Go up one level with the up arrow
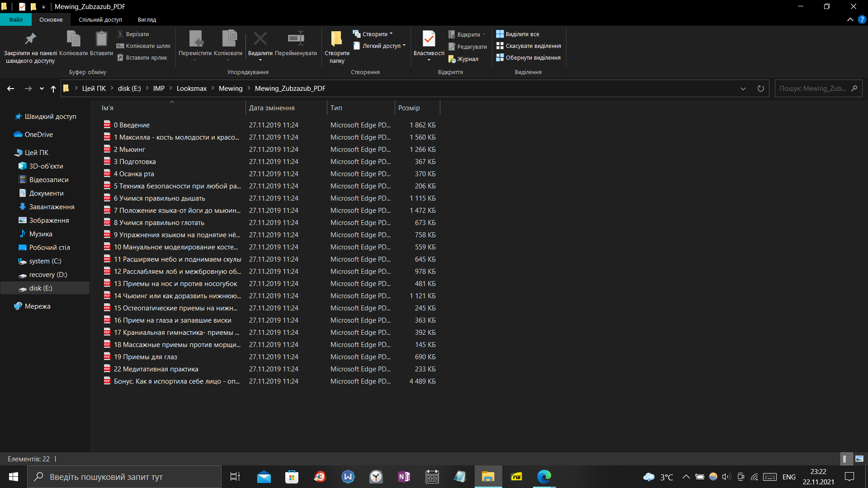 click(x=53, y=89)
